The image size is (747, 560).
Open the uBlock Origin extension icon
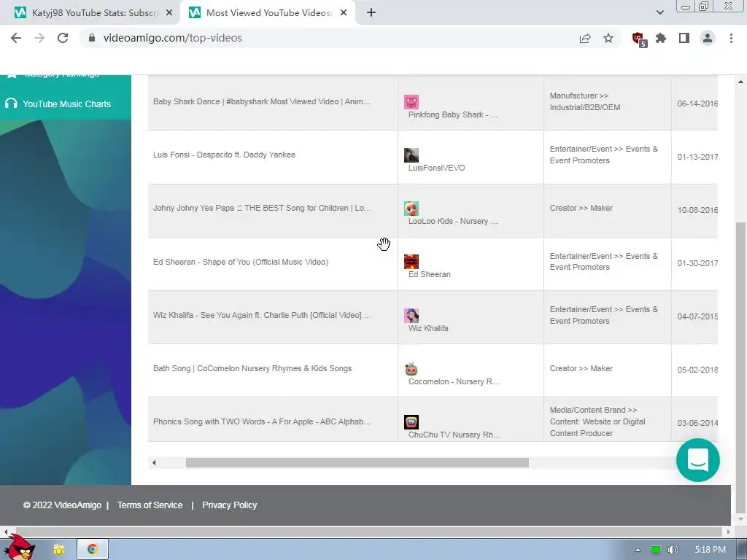(x=639, y=39)
